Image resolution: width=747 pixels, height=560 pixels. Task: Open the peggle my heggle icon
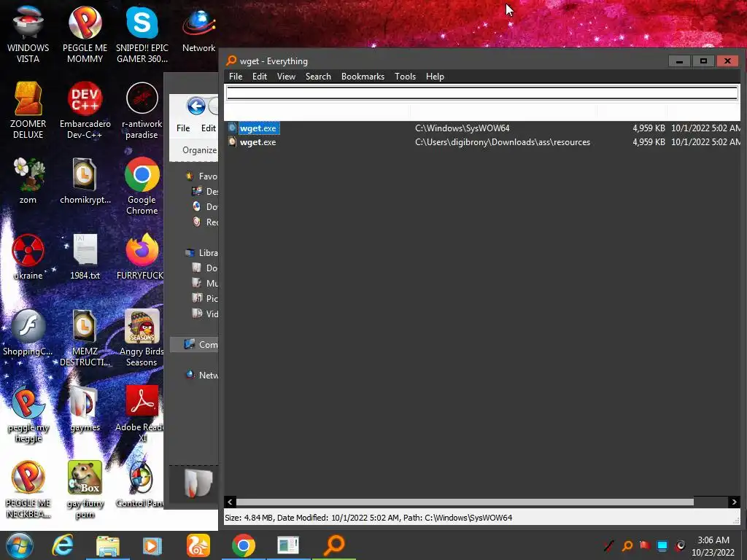pyautogui.click(x=28, y=413)
